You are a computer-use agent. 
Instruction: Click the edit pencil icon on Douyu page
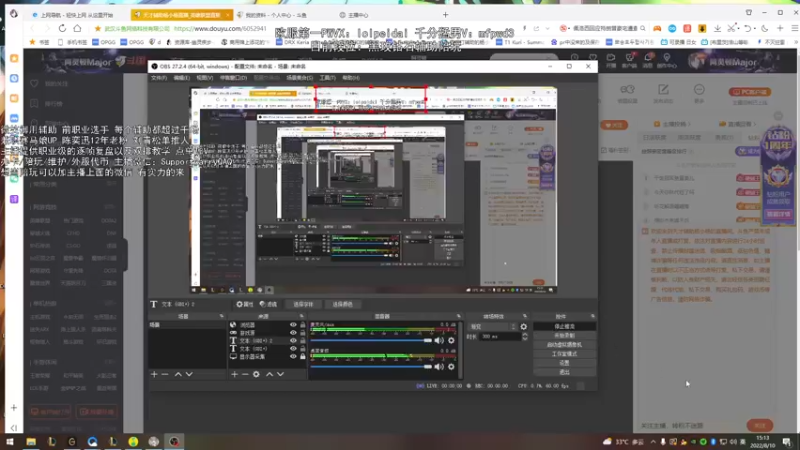(663, 90)
